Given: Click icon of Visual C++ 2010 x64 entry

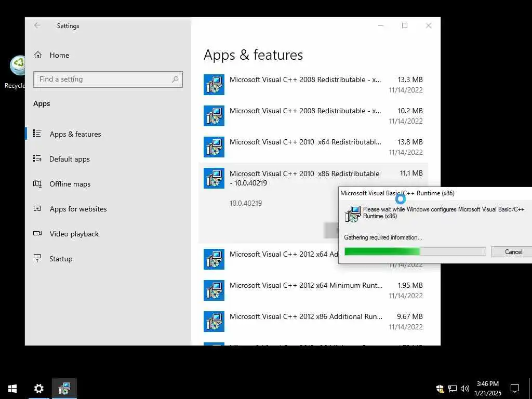Looking at the screenshot, I should point(214,147).
